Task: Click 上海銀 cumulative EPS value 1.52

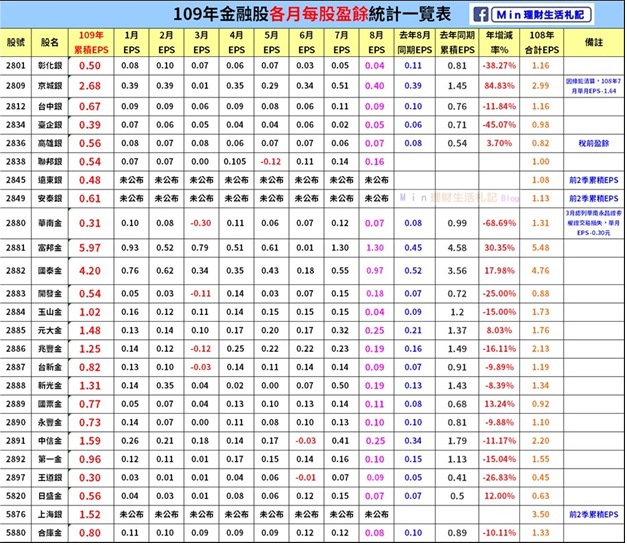Action: click(89, 513)
